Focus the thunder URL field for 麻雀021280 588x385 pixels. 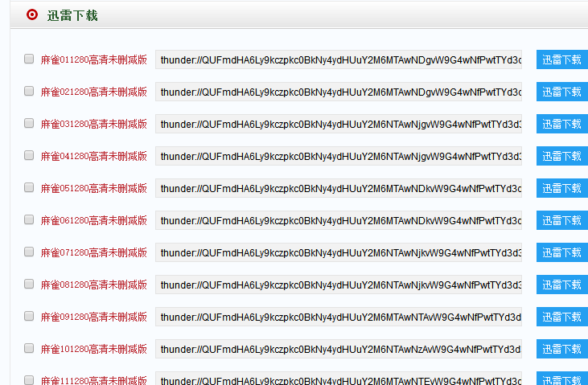pyautogui.click(x=339, y=92)
